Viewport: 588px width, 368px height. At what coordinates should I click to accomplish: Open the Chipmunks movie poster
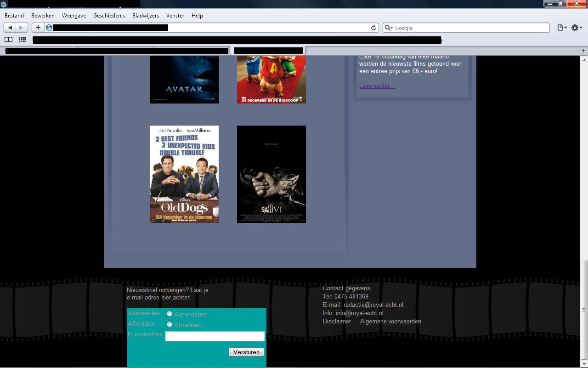click(271, 79)
